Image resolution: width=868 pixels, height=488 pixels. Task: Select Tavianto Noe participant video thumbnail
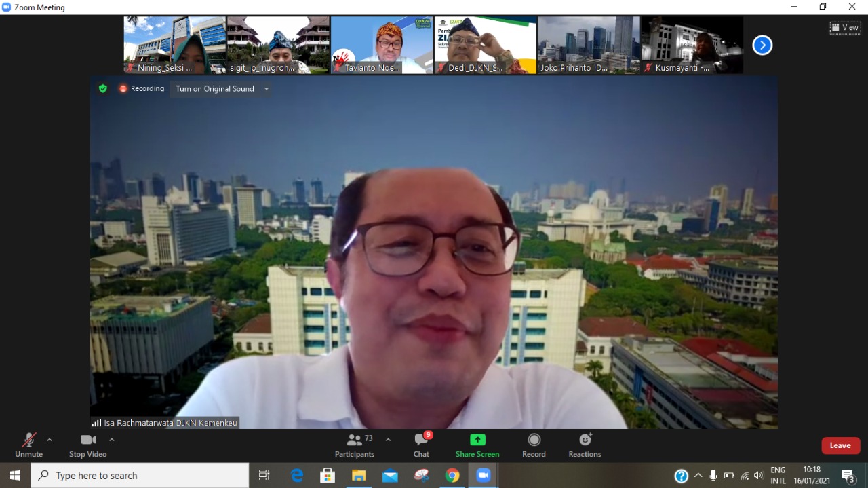(x=382, y=45)
